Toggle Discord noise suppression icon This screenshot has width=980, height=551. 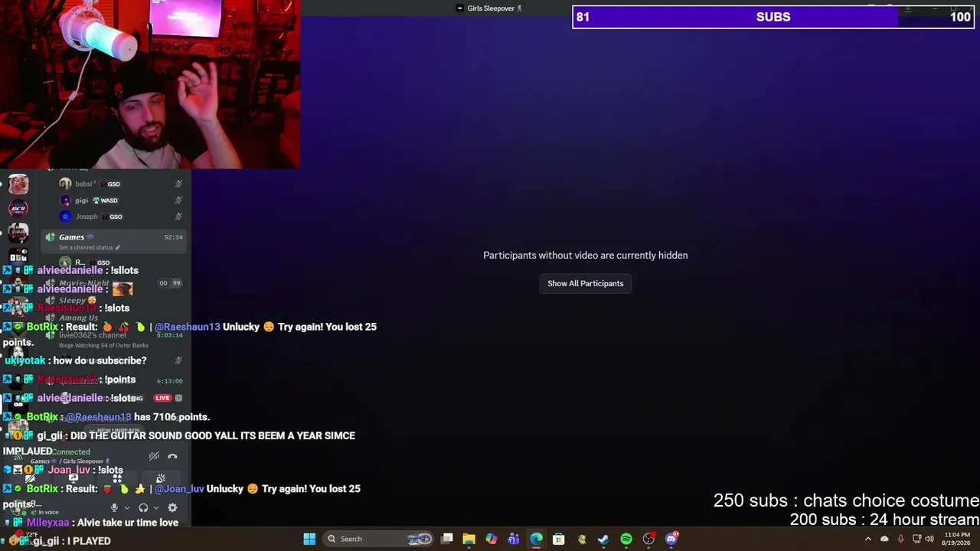click(x=154, y=456)
